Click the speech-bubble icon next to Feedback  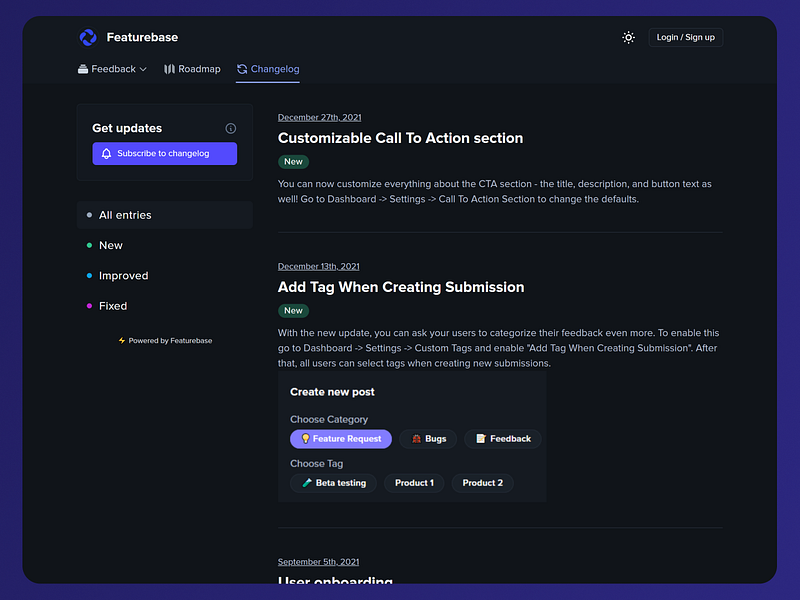[x=82, y=68]
